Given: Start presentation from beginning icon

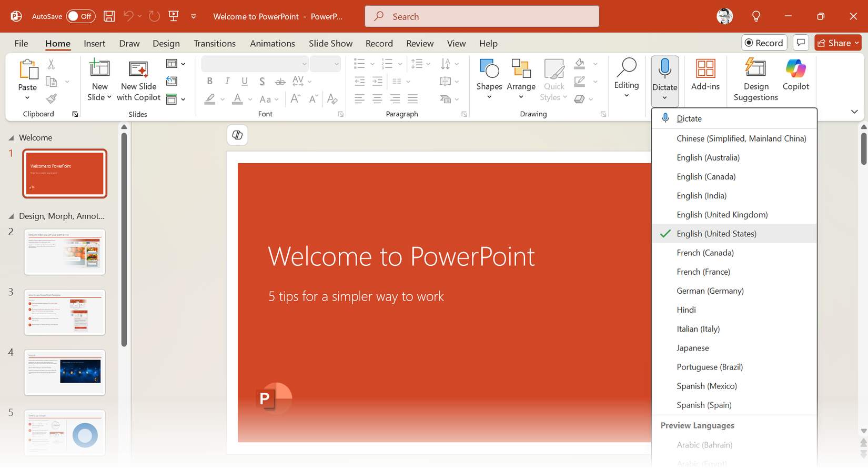Looking at the screenshot, I should coord(174,16).
